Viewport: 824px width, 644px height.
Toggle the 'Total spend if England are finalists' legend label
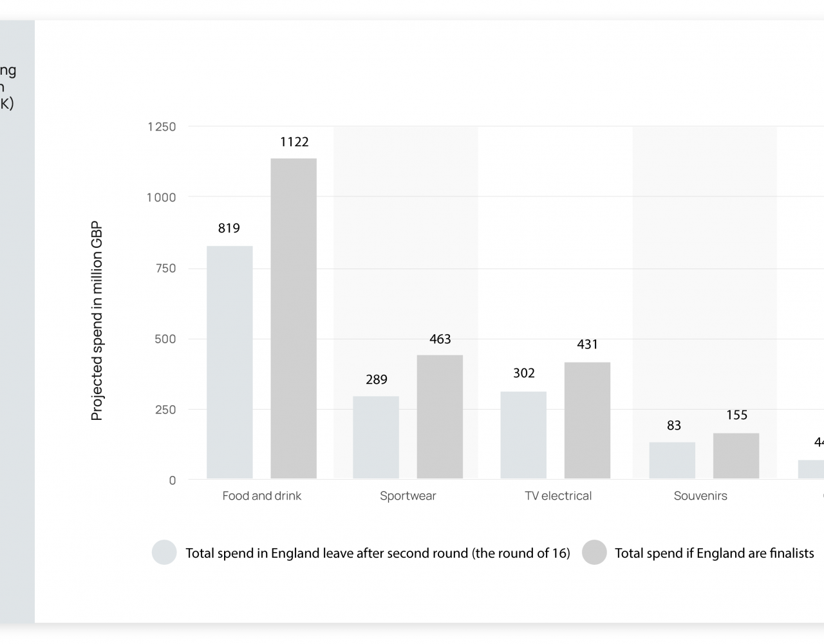[714, 553]
